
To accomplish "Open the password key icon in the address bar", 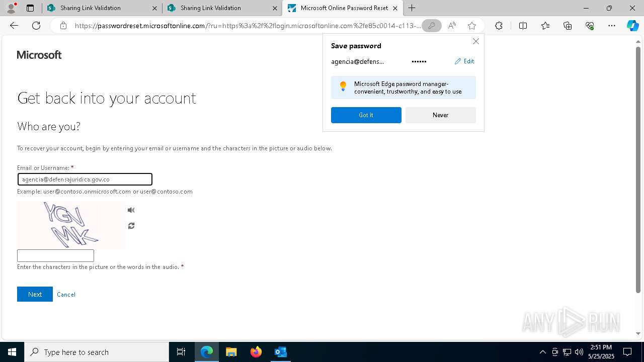I will pyautogui.click(x=431, y=26).
